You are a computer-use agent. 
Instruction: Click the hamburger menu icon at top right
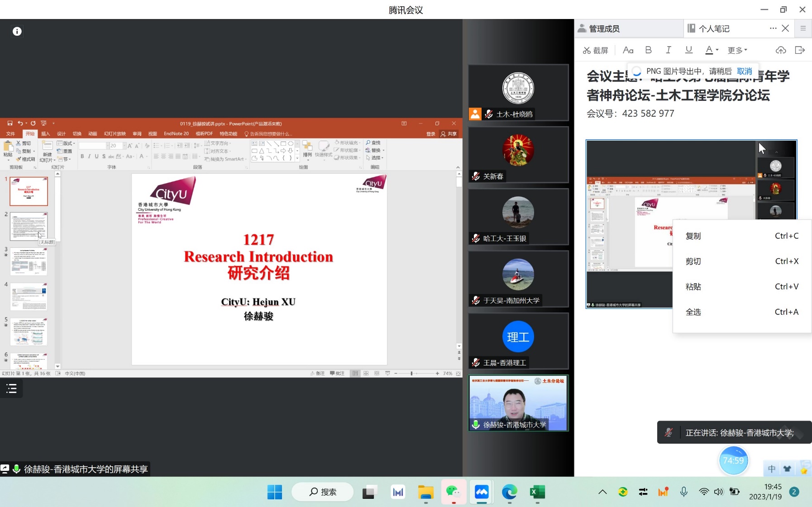pyautogui.click(x=803, y=28)
